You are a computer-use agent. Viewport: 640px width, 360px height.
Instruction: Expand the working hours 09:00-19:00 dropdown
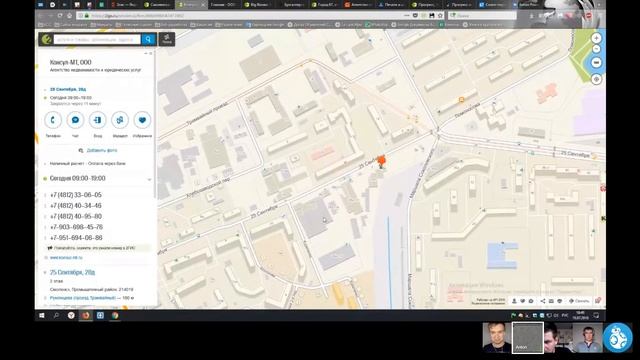pos(149,179)
